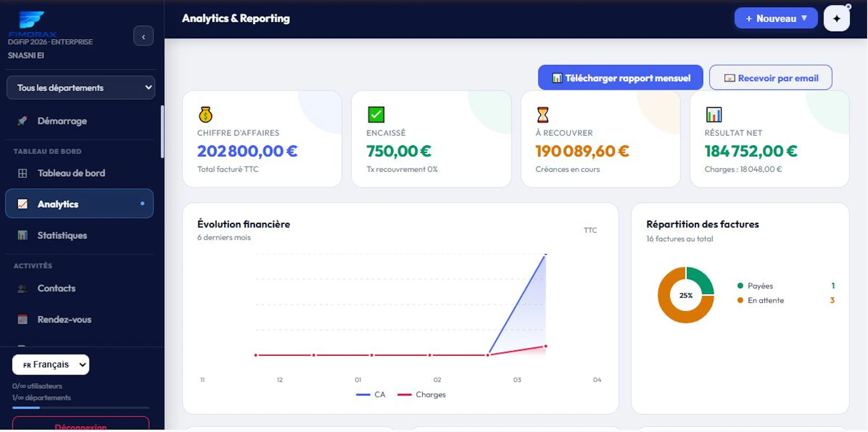Open the Tous les départements dropdown
Image resolution: width=868 pixels, height=432 pixels.
point(80,88)
